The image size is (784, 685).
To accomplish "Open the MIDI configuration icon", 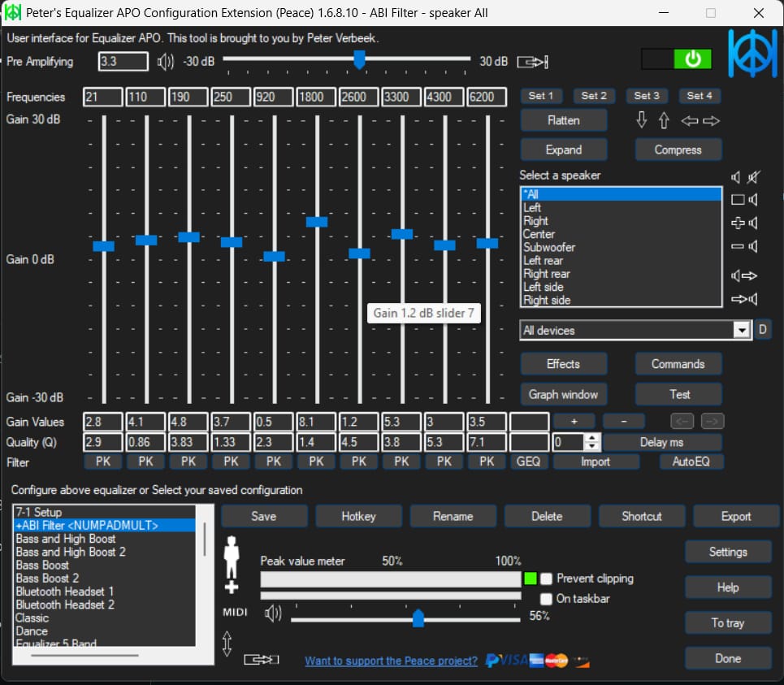I will tap(234, 612).
